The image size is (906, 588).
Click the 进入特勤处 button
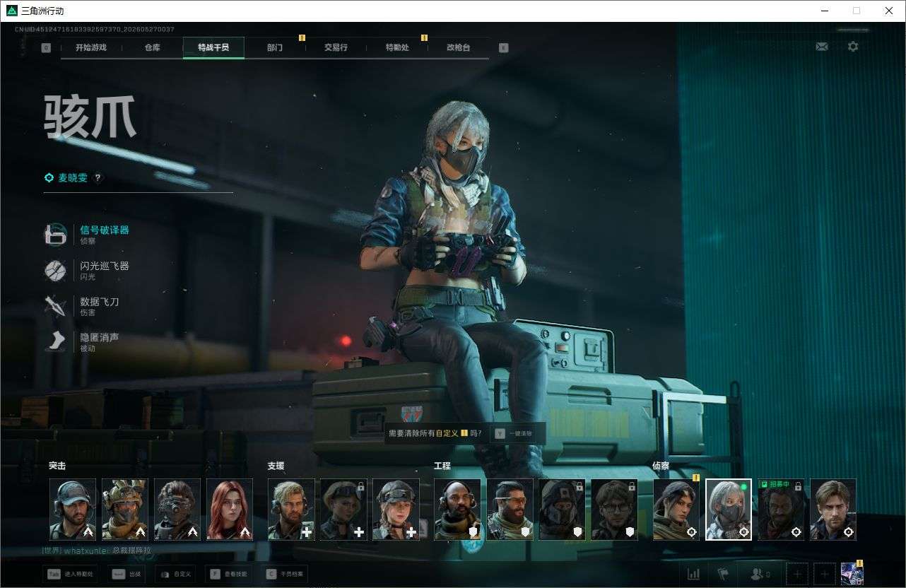point(70,574)
